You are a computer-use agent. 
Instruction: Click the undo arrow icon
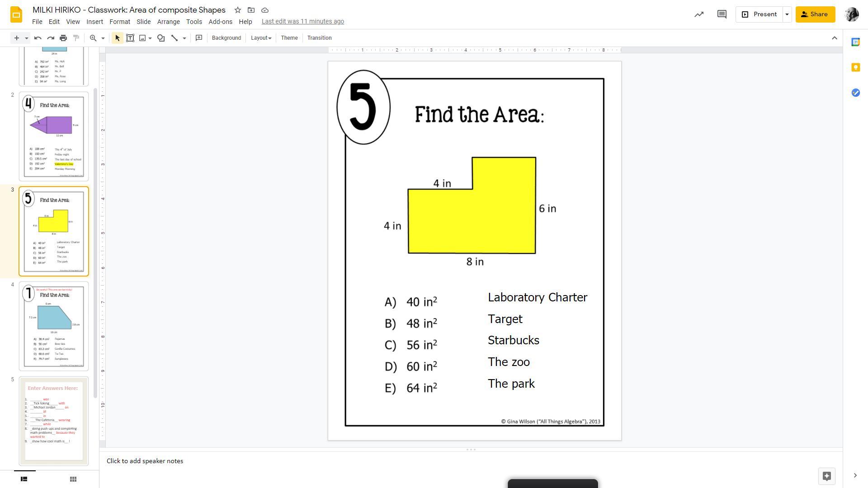click(38, 38)
